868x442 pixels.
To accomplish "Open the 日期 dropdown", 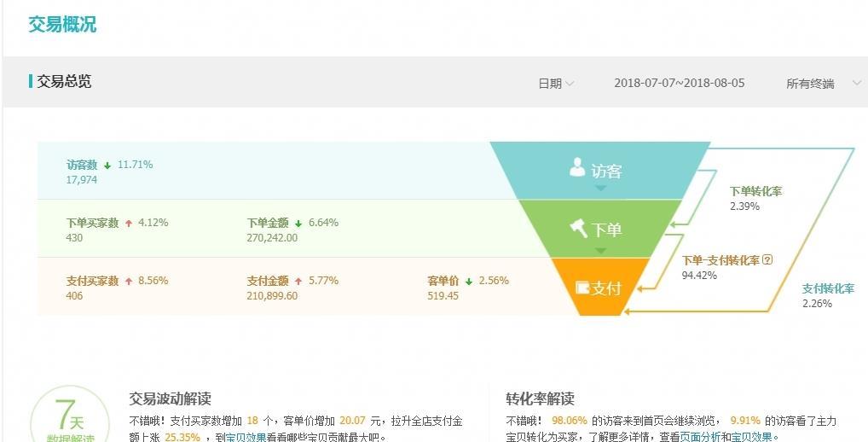I will tap(556, 84).
